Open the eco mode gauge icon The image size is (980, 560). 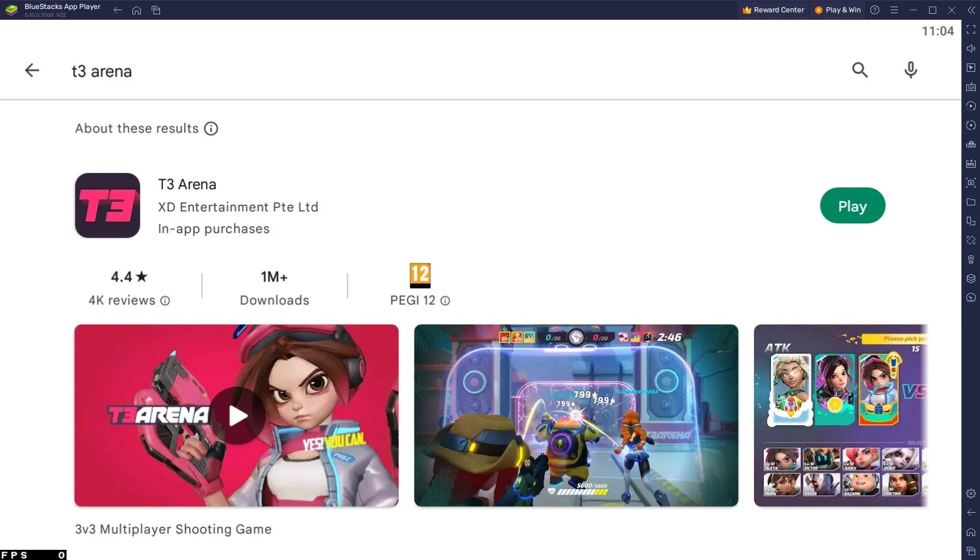[x=971, y=298]
